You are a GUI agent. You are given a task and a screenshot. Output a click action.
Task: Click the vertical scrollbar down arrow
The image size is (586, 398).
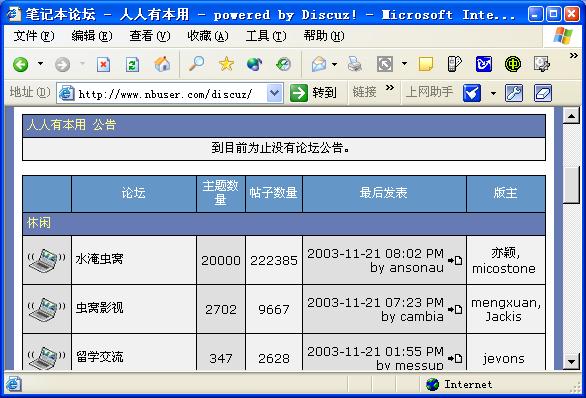(x=571, y=361)
